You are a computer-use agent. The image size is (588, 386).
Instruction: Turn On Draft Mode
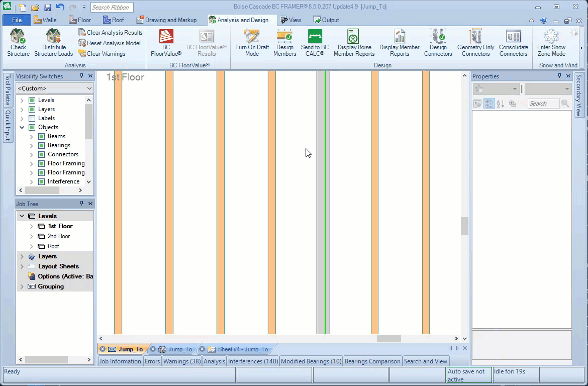(x=252, y=43)
